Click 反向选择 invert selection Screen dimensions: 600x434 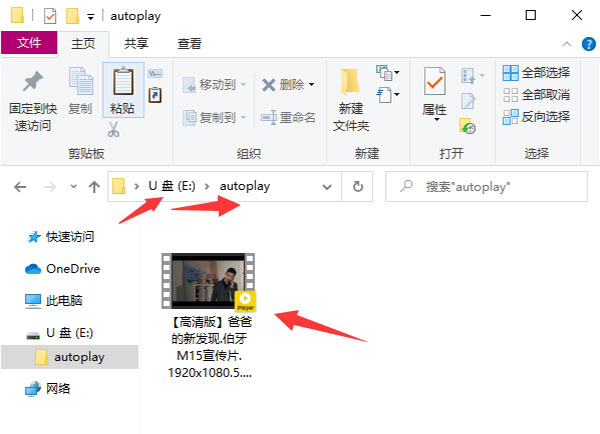pyautogui.click(x=536, y=117)
